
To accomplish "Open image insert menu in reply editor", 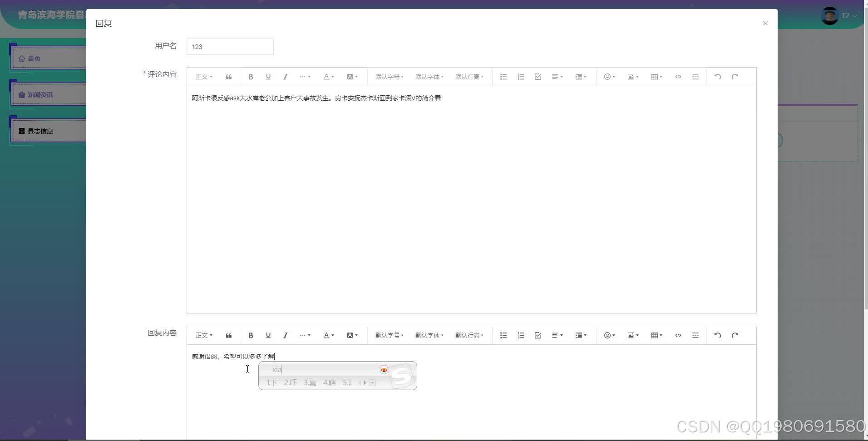I will (x=633, y=335).
